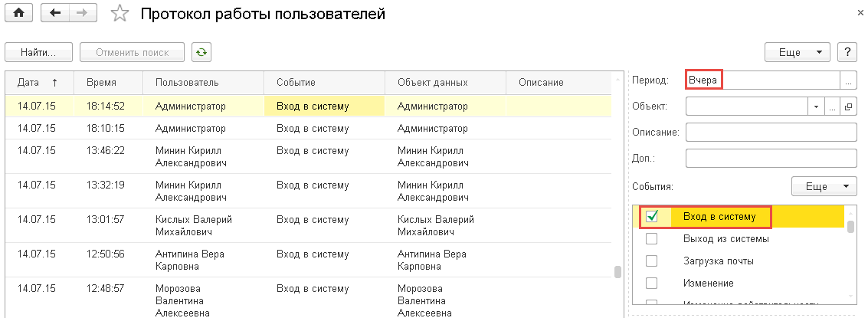Open period selection via the ellipsis button
868x318 pixels.
click(848, 80)
